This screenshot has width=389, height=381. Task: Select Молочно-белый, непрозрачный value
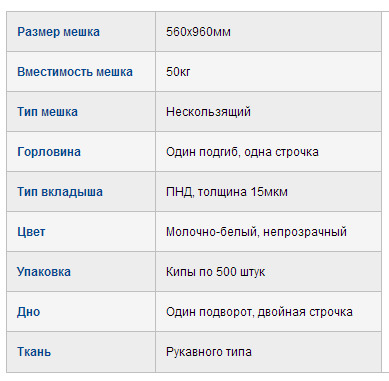[x=256, y=232]
